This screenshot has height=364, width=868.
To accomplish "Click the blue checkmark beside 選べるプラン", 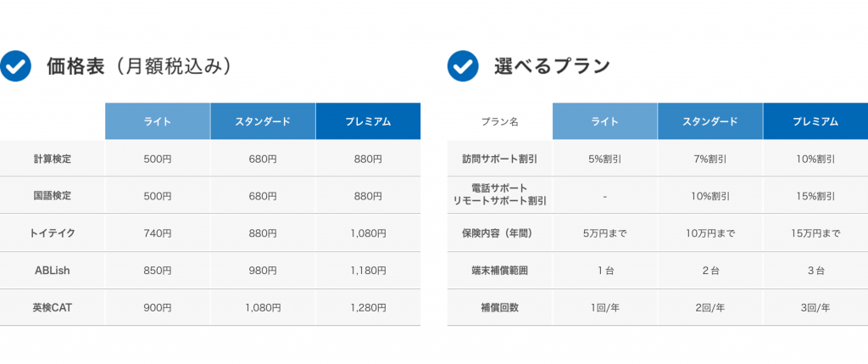I will [x=463, y=66].
